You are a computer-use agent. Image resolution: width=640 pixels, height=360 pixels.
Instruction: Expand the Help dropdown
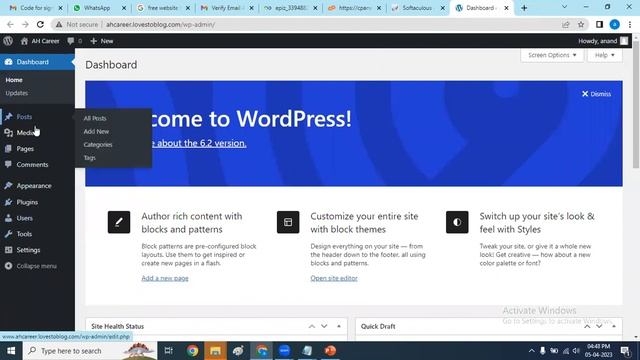coord(604,55)
